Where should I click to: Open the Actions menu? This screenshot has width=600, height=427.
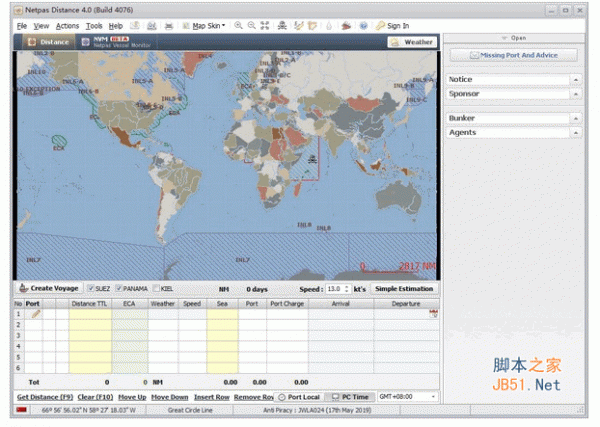click(67, 26)
